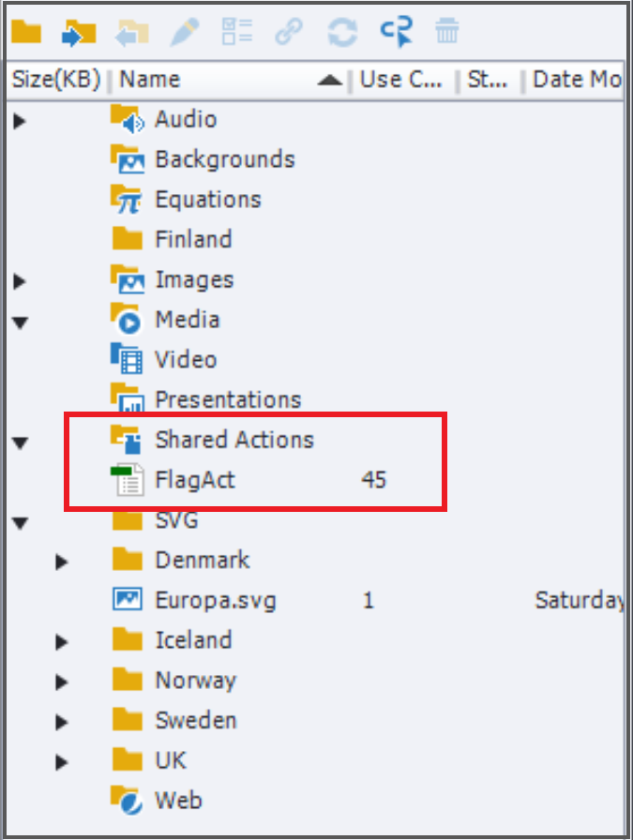The width and height of the screenshot is (633, 840).
Task: Expand the Denmark subfolder
Action: click(62, 562)
